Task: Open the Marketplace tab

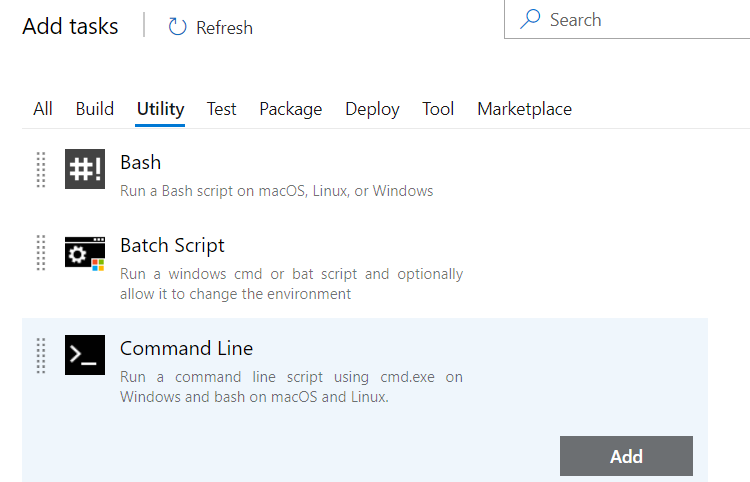Action: coord(524,109)
